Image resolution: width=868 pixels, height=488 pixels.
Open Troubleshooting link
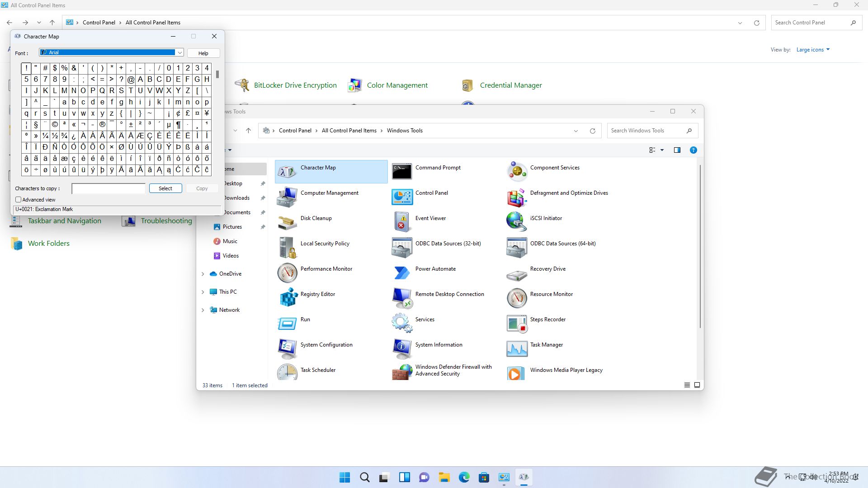coord(166,221)
